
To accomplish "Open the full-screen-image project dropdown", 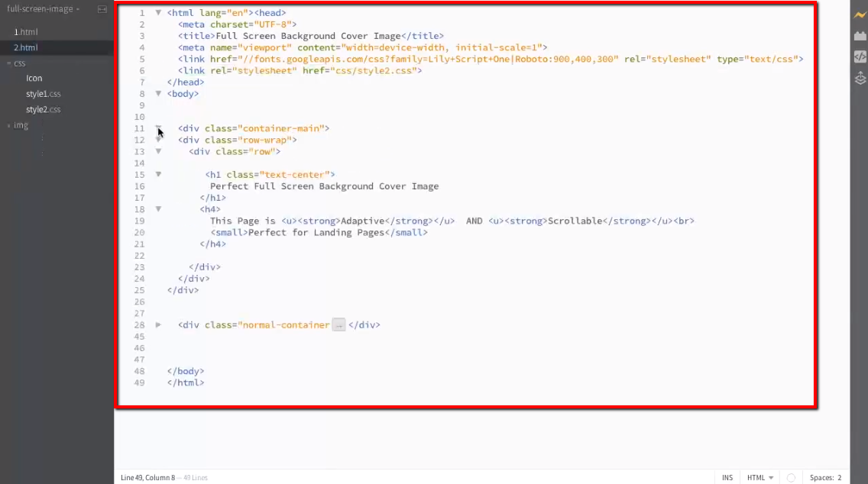I will pyautogui.click(x=42, y=9).
